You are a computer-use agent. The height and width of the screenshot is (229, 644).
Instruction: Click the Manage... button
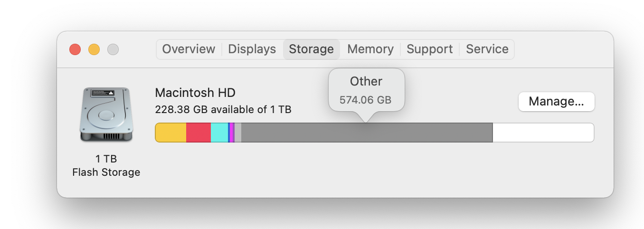[556, 102]
